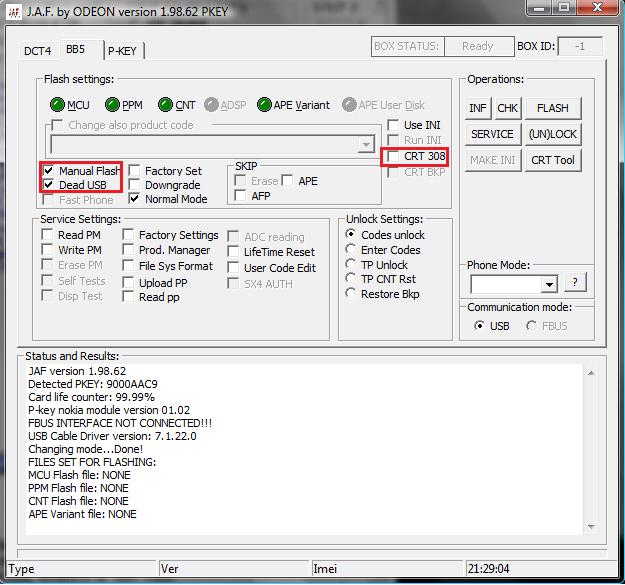
Task: Check the SKIP AFP option
Action: [240, 195]
